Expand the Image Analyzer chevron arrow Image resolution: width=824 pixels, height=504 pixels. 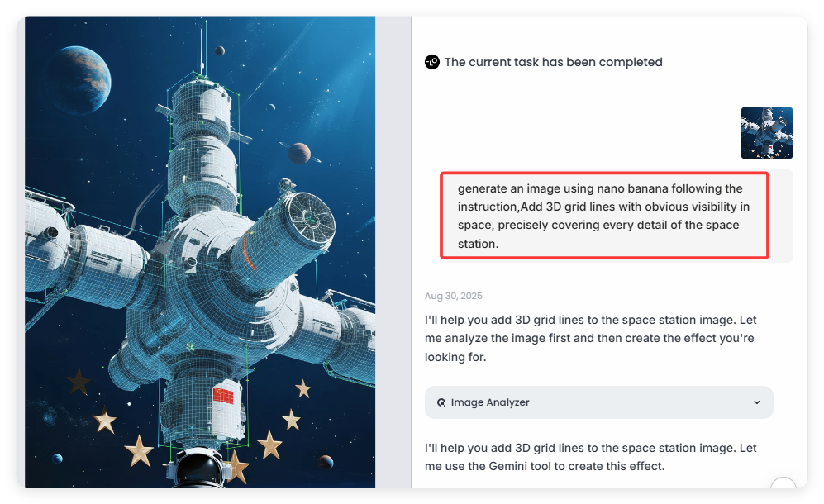tap(757, 402)
